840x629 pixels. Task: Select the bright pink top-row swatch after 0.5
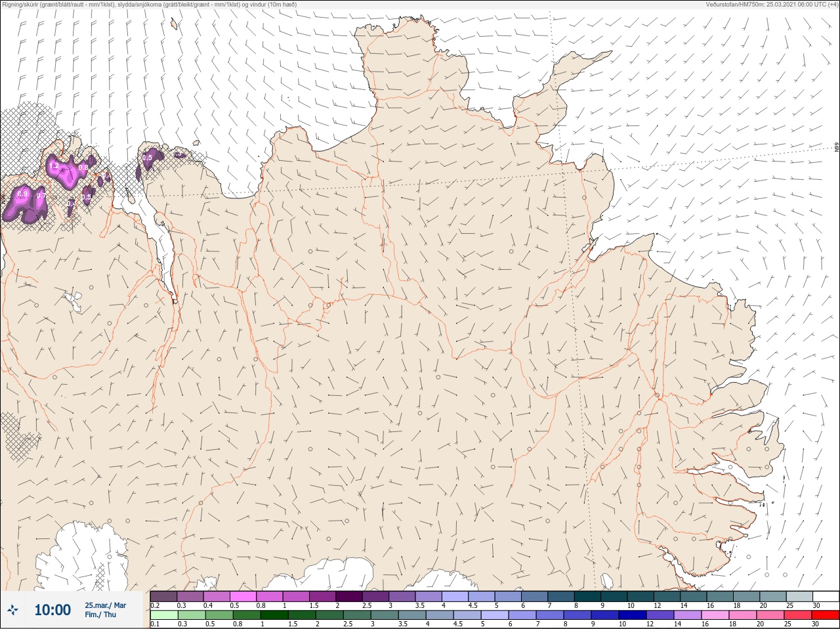click(x=243, y=596)
